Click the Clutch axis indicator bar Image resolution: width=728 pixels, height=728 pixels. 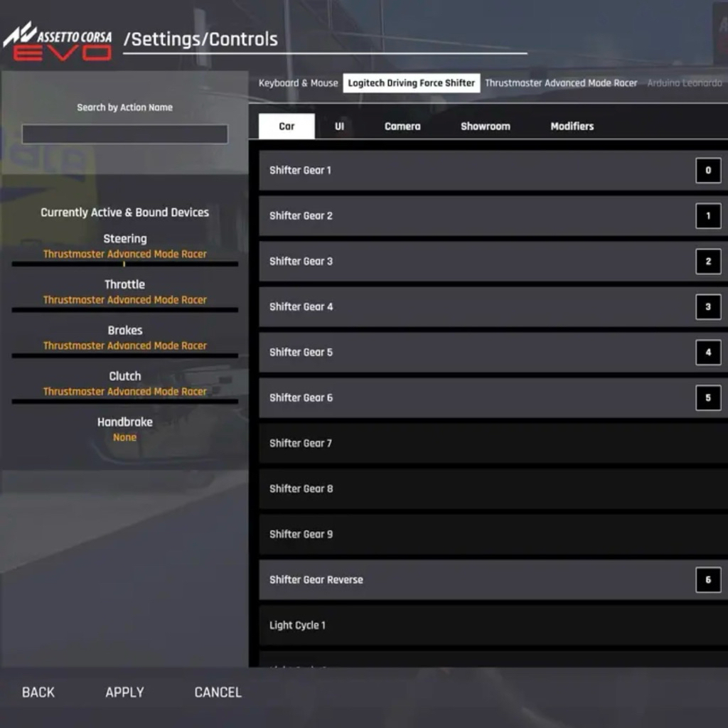(125, 401)
